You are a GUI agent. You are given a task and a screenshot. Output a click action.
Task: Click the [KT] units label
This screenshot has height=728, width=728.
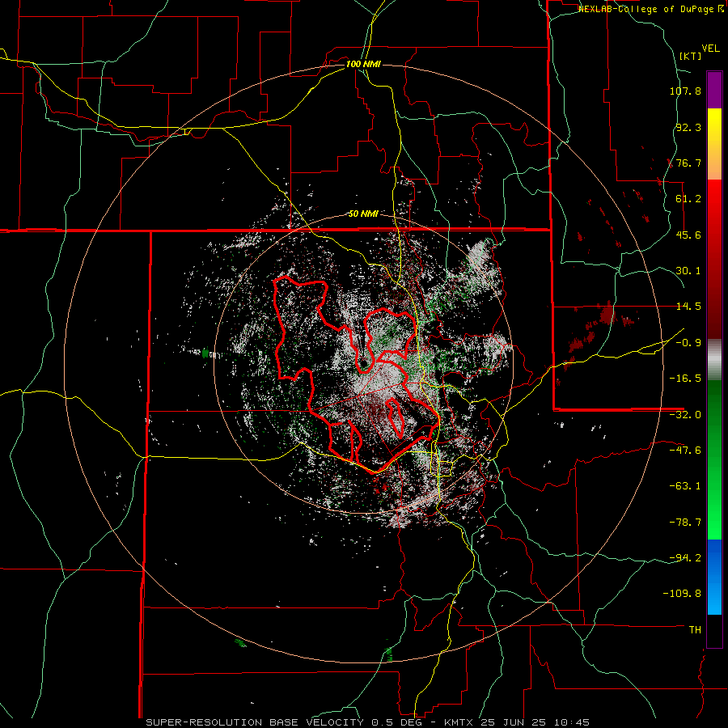point(690,56)
